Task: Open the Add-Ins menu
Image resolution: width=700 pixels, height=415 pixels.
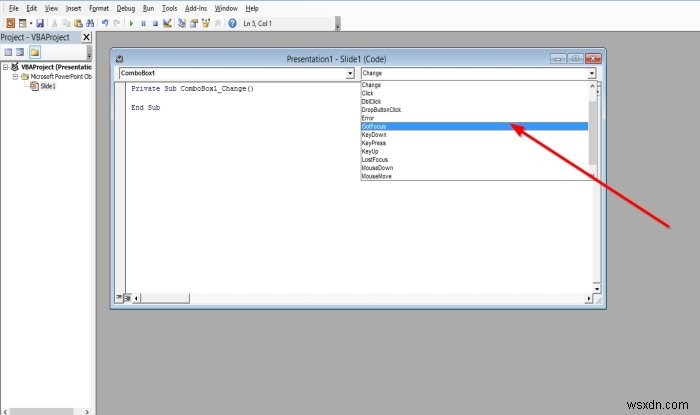Action: (196, 8)
